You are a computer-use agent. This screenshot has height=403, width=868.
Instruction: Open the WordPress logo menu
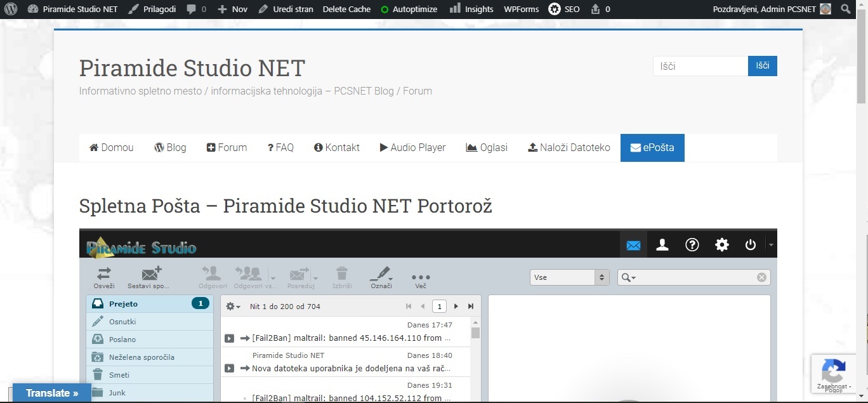(11, 9)
